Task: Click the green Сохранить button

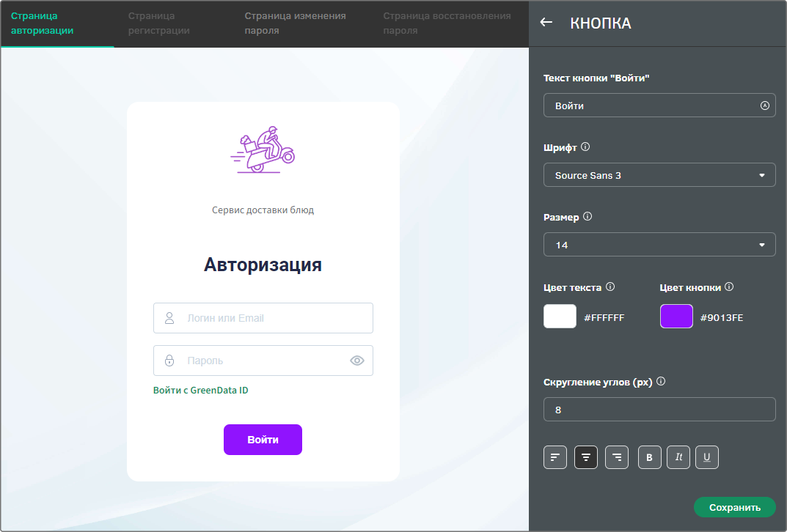Action: coord(735,507)
